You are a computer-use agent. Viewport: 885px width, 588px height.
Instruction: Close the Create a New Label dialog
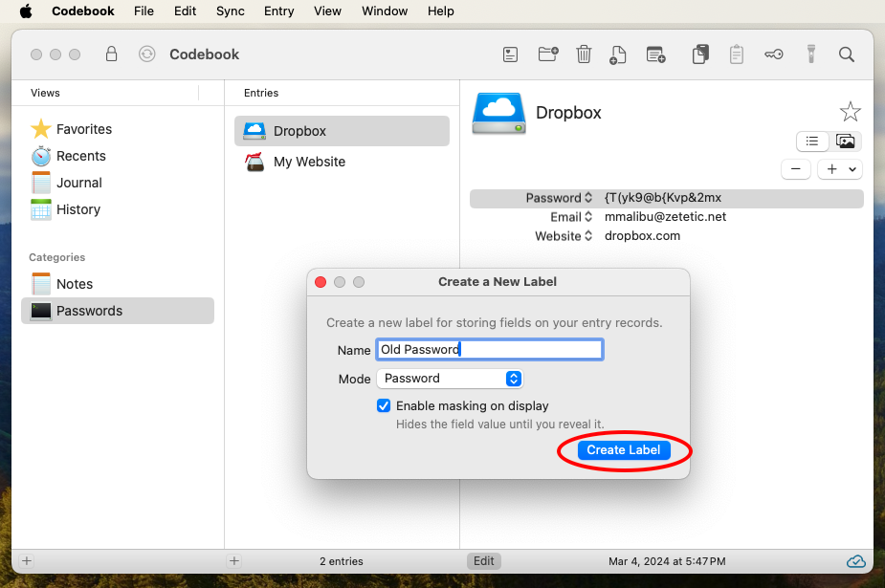pos(321,282)
